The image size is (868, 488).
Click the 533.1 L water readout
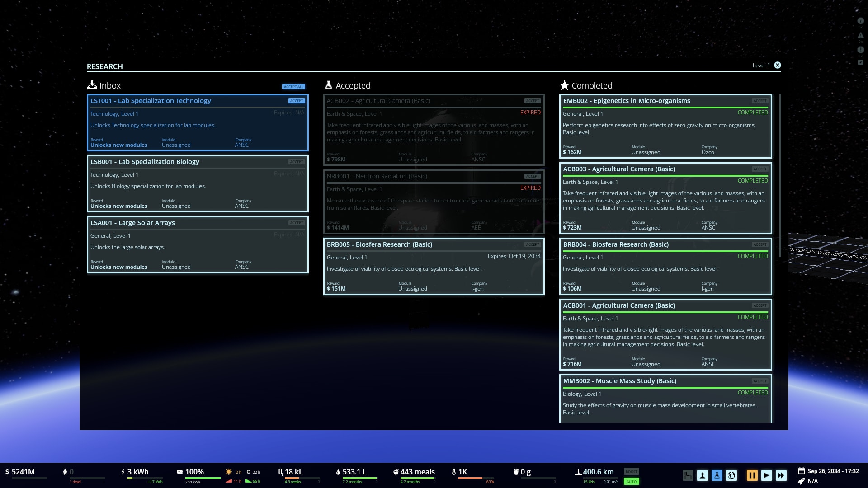click(354, 472)
